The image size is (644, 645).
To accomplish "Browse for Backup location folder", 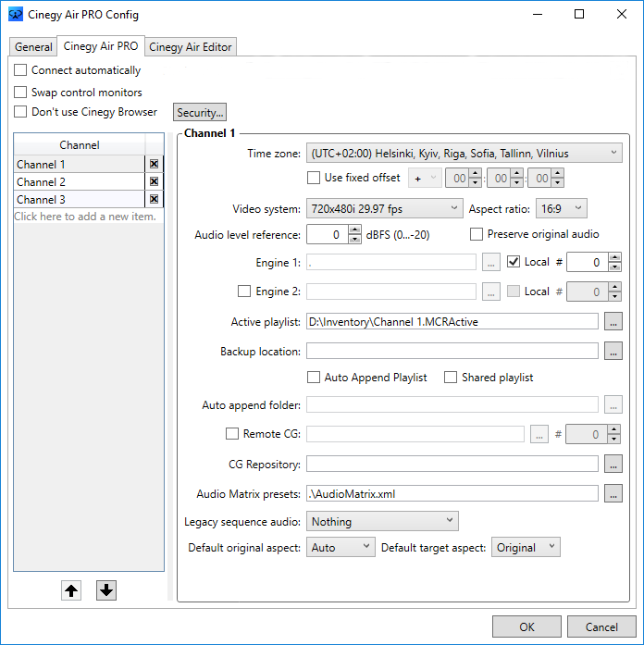I will 613,351.
